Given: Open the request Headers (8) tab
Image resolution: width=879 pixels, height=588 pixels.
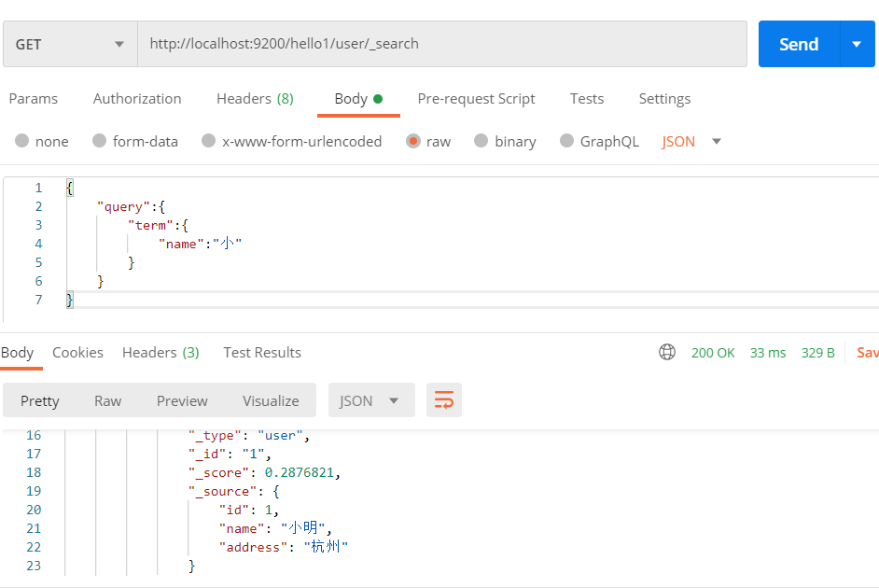Looking at the screenshot, I should coord(255,99).
